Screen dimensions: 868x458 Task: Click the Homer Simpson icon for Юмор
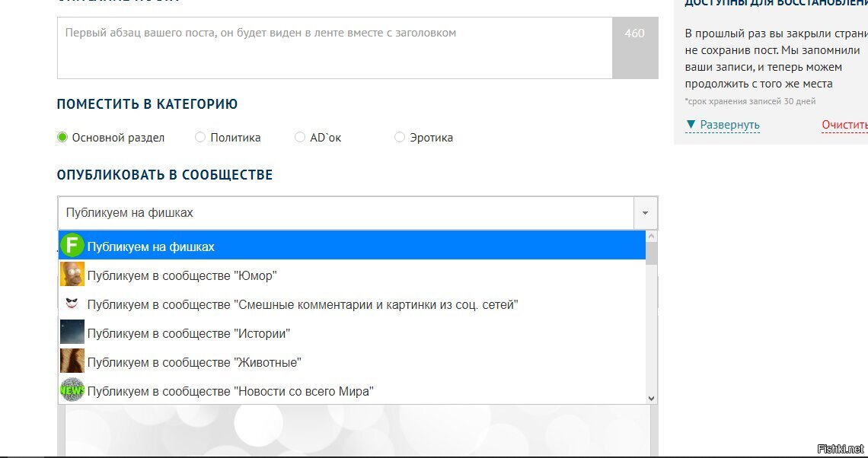pyautogui.click(x=72, y=275)
